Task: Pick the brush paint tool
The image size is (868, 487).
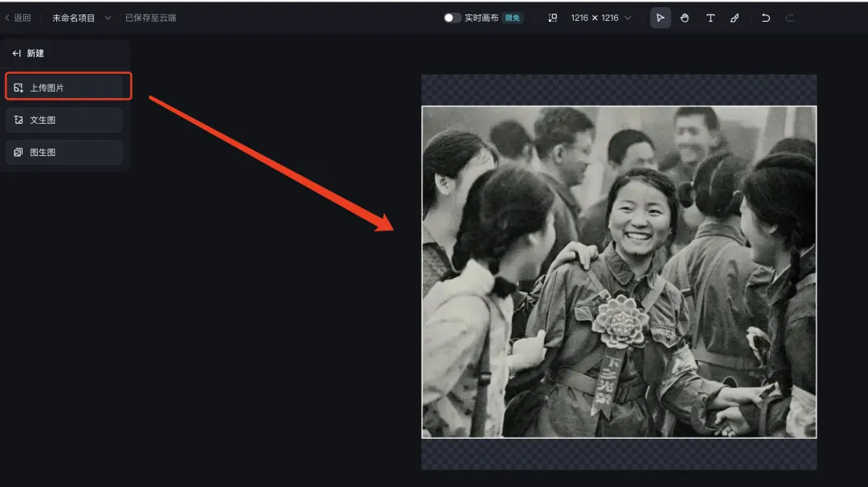Action: [735, 18]
